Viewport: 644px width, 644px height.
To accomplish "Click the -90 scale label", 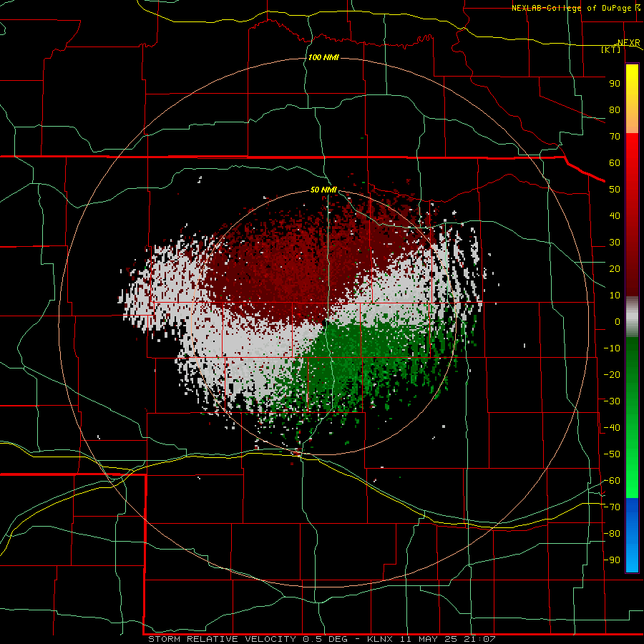I will click(x=612, y=560).
